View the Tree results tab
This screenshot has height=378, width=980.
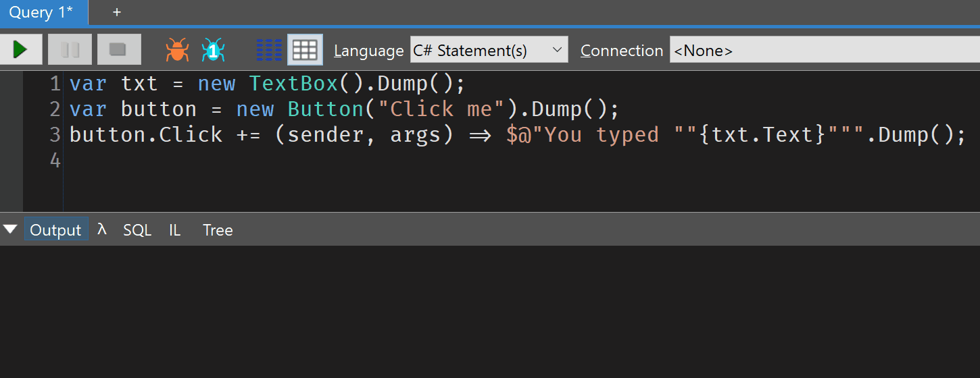coord(218,230)
